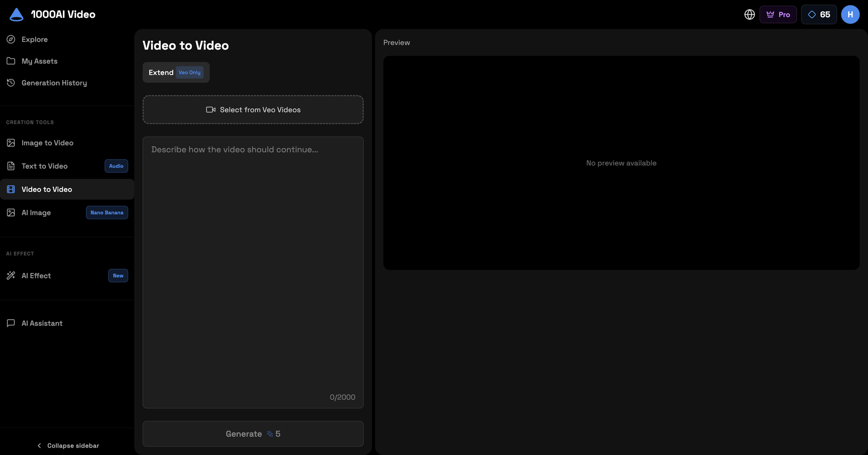
Task: Open My Assets
Action: click(67, 61)
